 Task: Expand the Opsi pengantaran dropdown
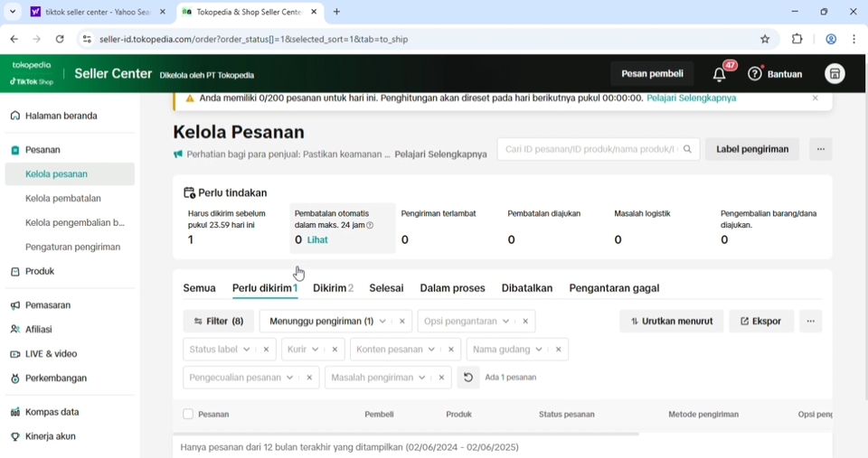[x=505, y=322]
